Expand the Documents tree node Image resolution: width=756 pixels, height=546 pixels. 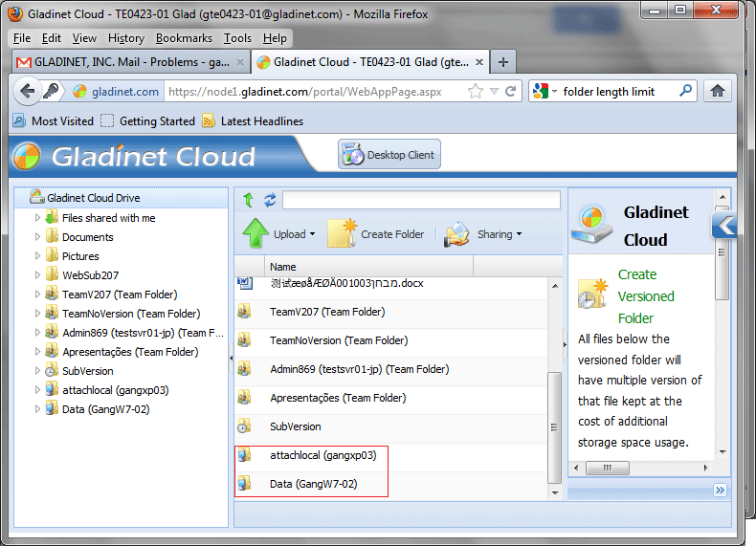pos(37,236)
